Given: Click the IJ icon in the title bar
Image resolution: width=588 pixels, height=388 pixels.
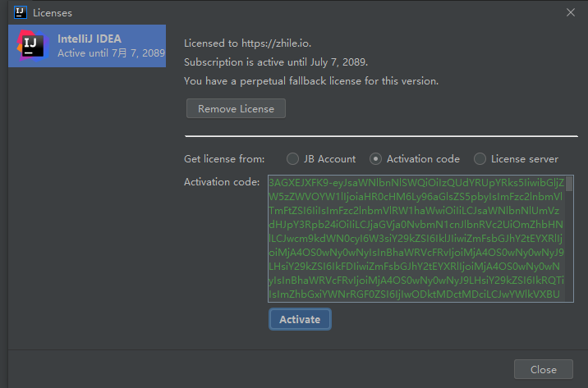Looking at the screenshot, I should point(21,12).
